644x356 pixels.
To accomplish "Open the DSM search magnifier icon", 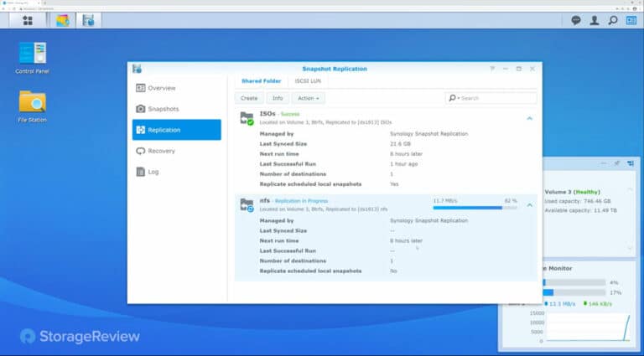I will (613, 20).
